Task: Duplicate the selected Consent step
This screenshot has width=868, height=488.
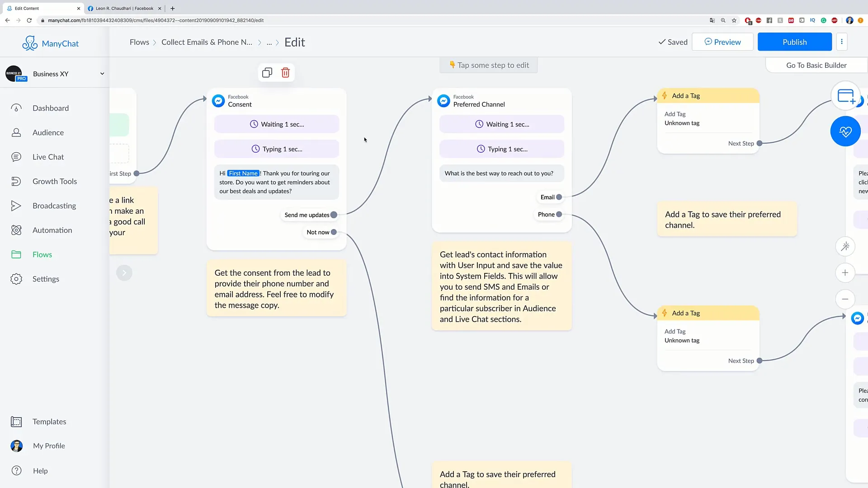Action: [267, 72]
